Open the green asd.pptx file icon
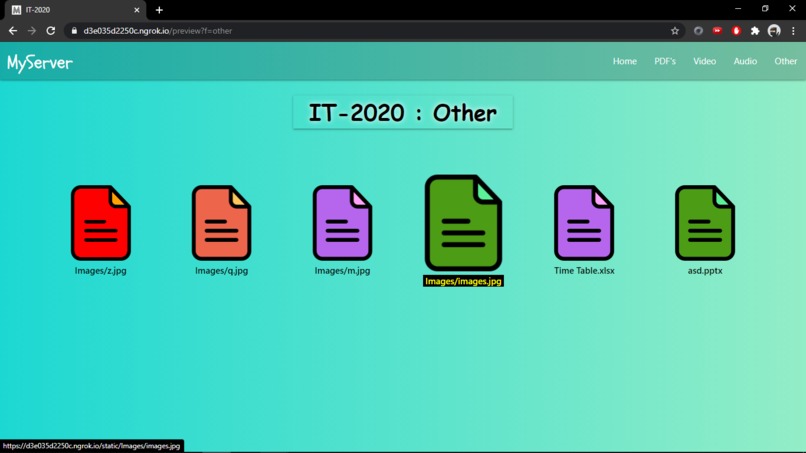Viewport: 806px width, 453px height. tap(705, 223)
